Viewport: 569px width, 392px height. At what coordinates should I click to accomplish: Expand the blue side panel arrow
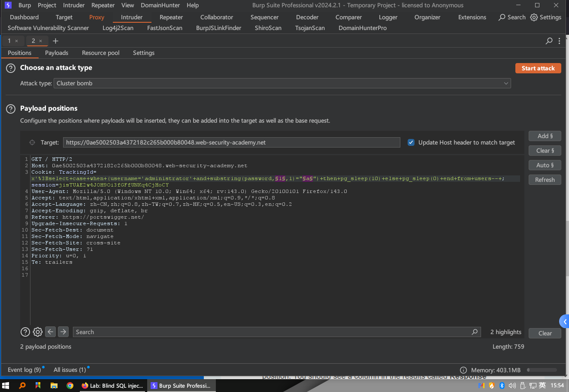tap(565, 321)
